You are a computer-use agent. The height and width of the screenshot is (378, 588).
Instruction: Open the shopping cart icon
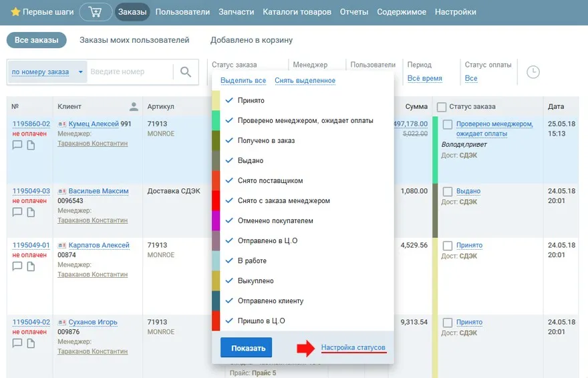point(96,12)
